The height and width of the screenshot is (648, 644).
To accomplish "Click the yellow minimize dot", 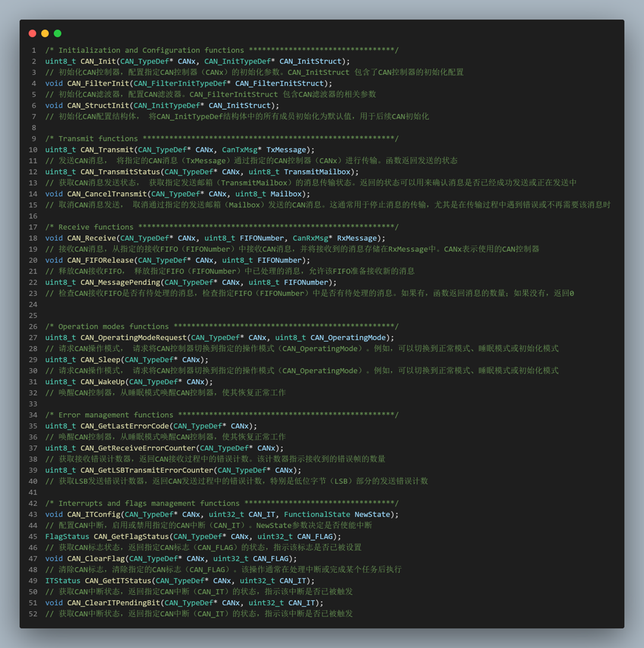I will (x=45, y=33).
